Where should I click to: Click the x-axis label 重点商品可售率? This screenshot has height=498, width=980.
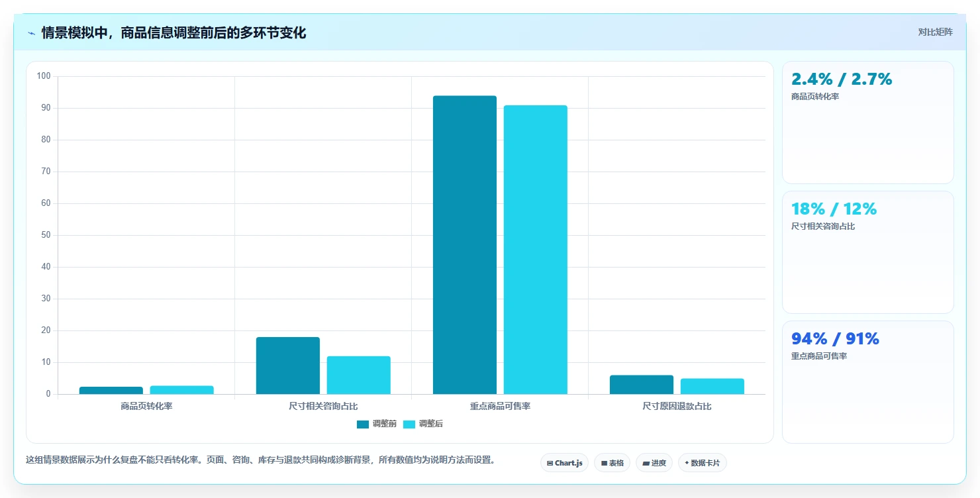coord(500,406)
